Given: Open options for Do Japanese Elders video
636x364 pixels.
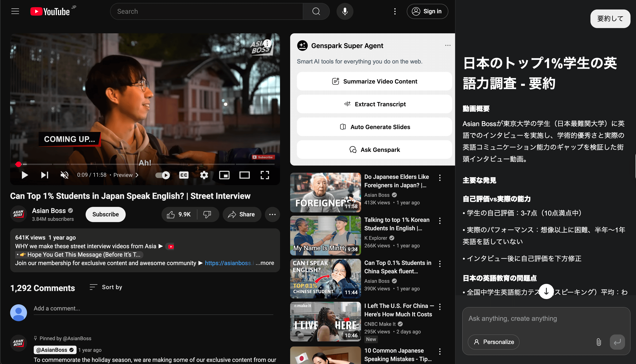Looking at the screenshot, I should tap(440, 178).
